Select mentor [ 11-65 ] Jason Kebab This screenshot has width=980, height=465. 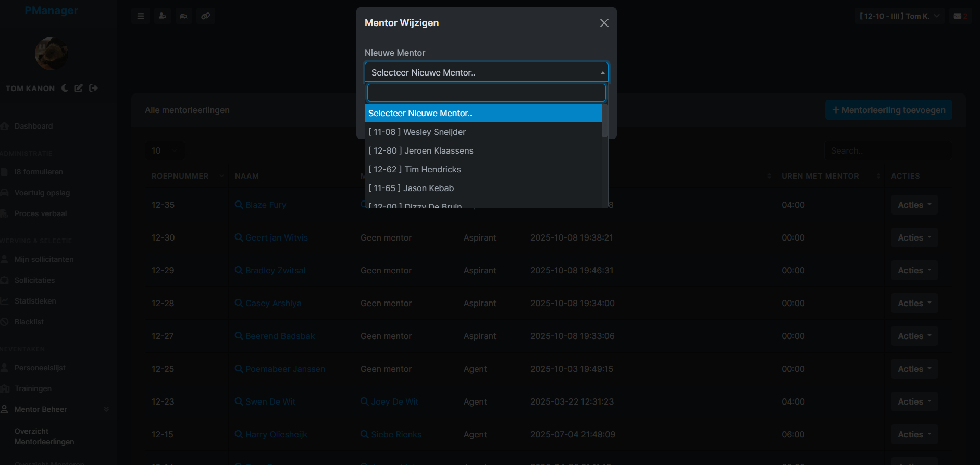click(483, 188)
